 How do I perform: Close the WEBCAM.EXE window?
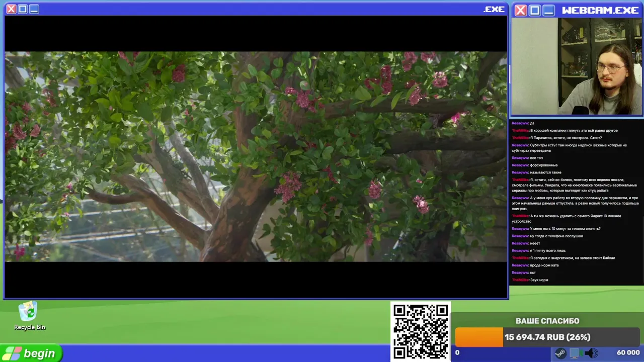[521, 10]
